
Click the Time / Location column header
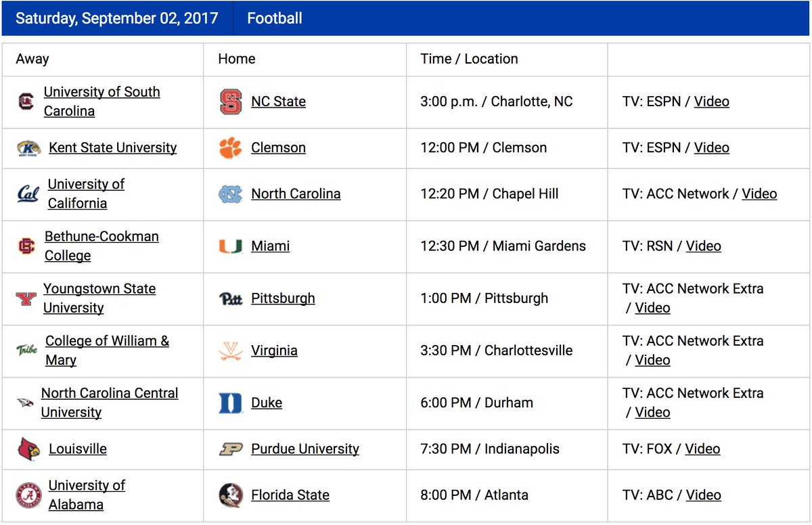(x=469, y=59)
